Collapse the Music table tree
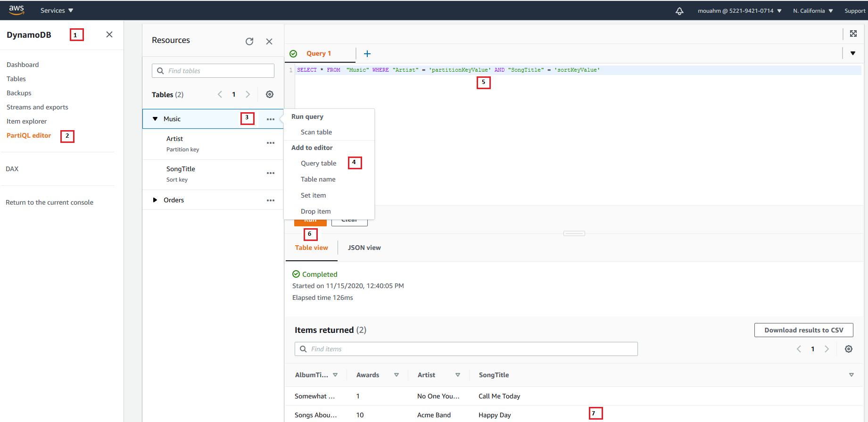The height and width of the screenshot is (422, 868). click(155, 119)
